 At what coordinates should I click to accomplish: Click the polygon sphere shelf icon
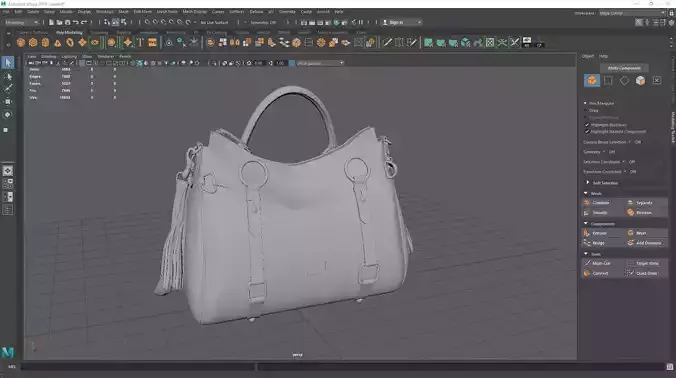(x=21, y=42)
